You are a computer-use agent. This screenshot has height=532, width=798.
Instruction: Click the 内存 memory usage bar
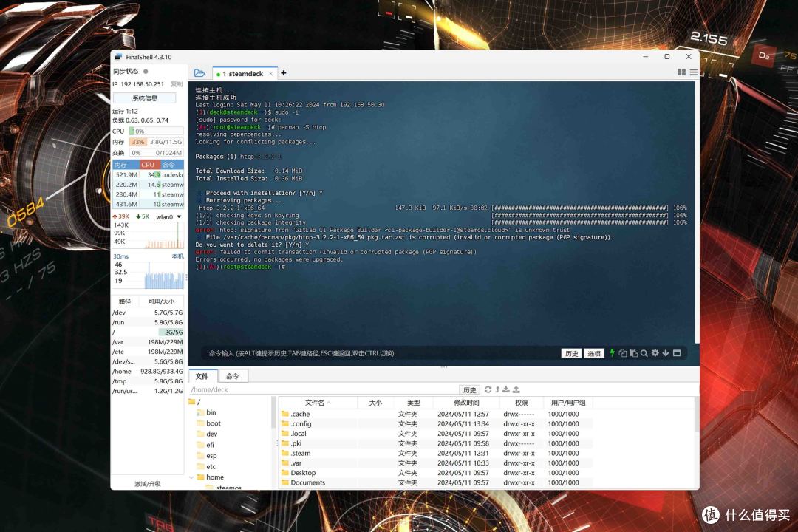click(156, 142)
